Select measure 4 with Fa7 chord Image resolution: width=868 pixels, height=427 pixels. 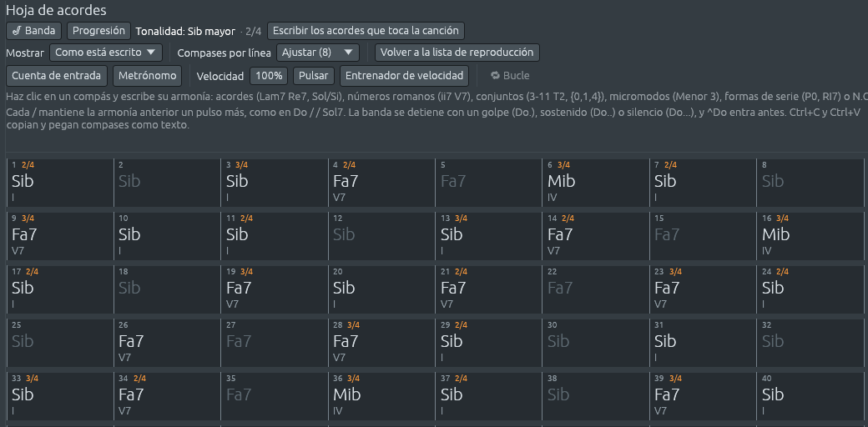point(381,183)
